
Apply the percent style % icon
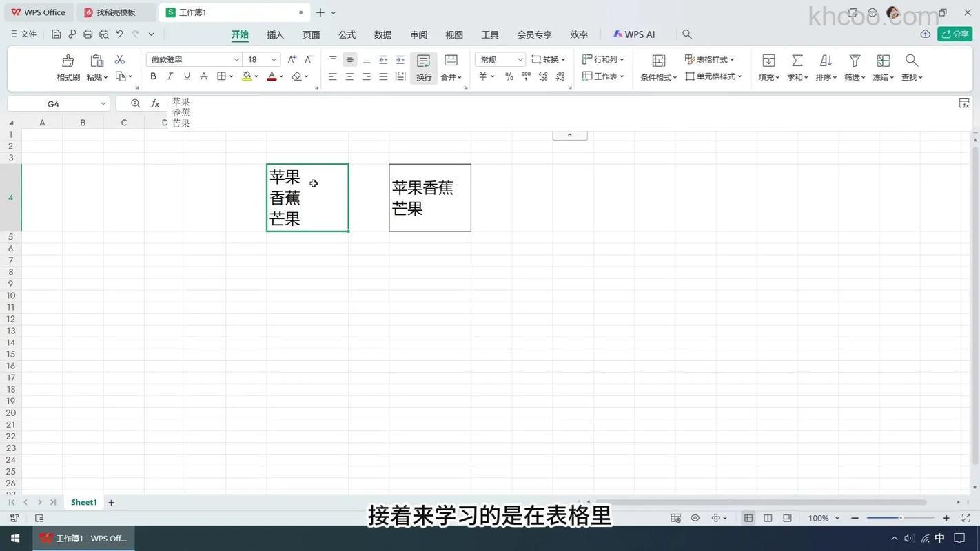click(509, 76)
